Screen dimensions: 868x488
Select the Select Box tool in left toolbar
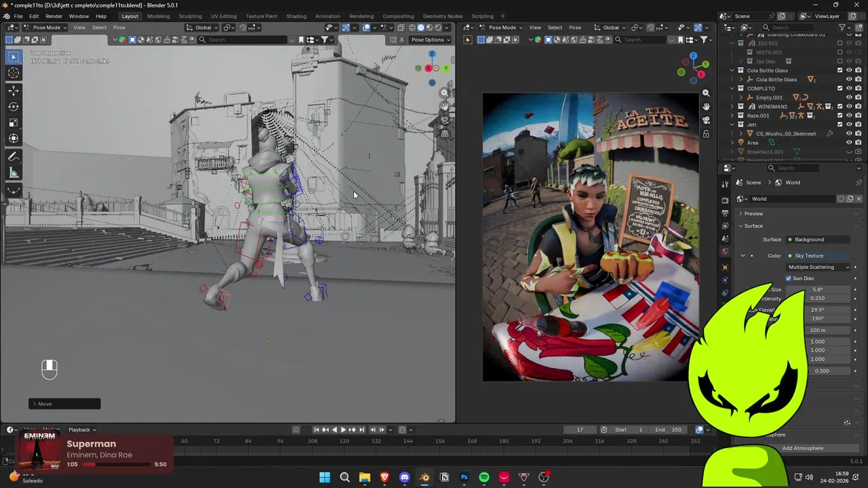coord(14,58)
